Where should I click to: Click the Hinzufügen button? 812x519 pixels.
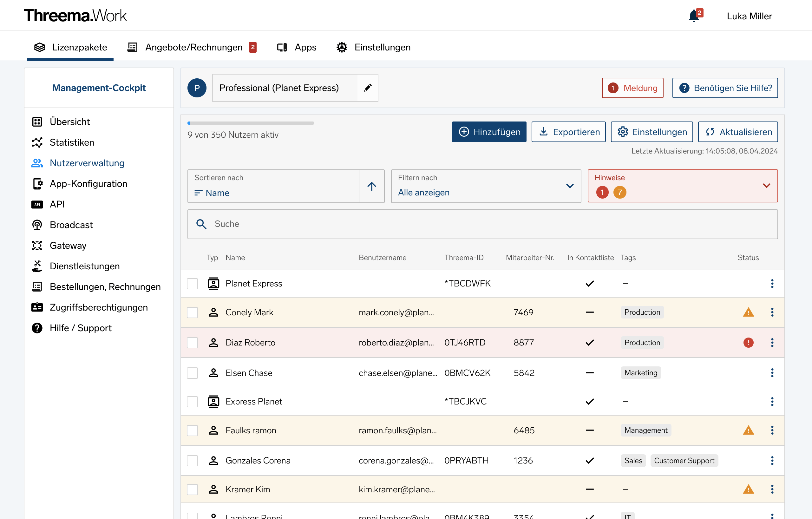tap(489, 132)
